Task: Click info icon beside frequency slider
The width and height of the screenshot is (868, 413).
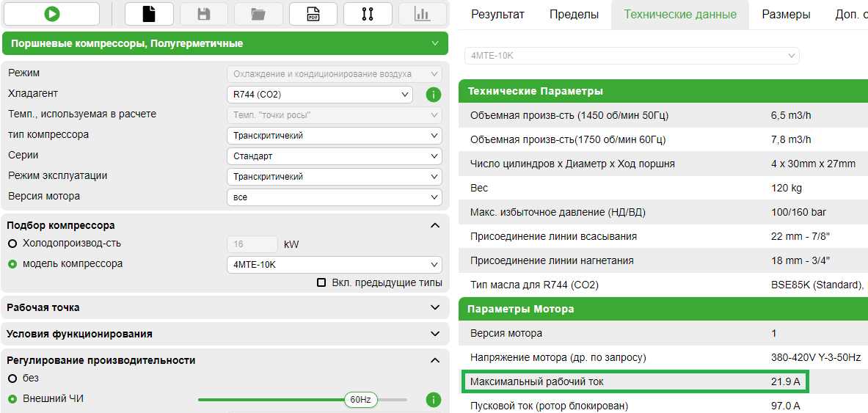Action: coord(434,399)
